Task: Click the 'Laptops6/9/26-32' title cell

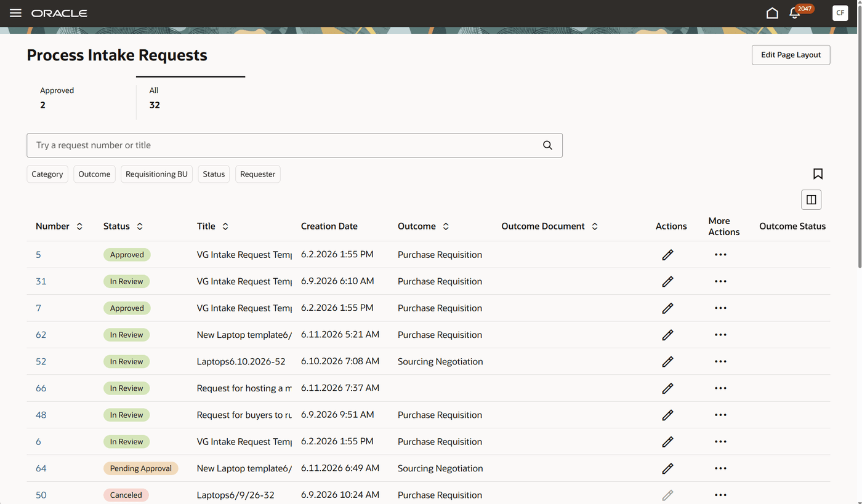Action: coord(235,495)
